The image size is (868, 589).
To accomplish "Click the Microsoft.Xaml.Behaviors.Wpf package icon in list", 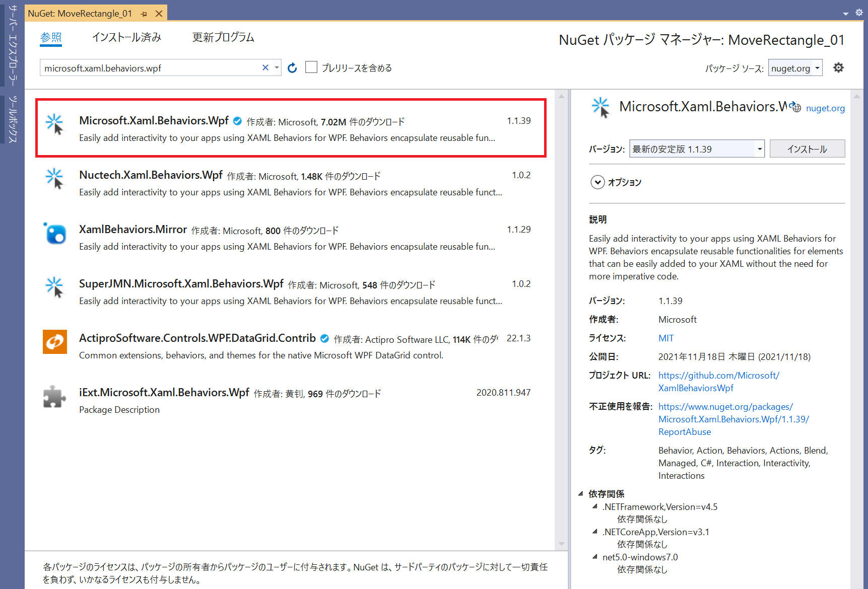I will coord(54,124).
